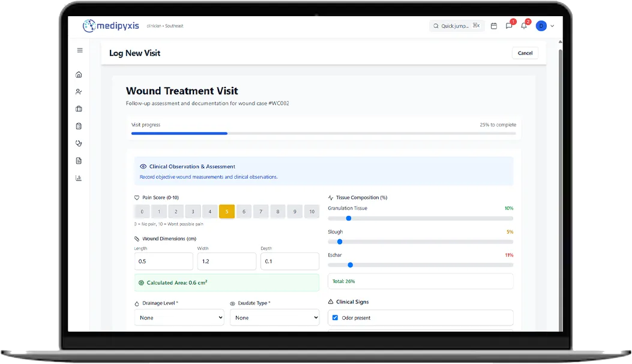The image size is (632, 364).
Task: Click the 'Wound Treatment Visit' heading
Action: 182,91
